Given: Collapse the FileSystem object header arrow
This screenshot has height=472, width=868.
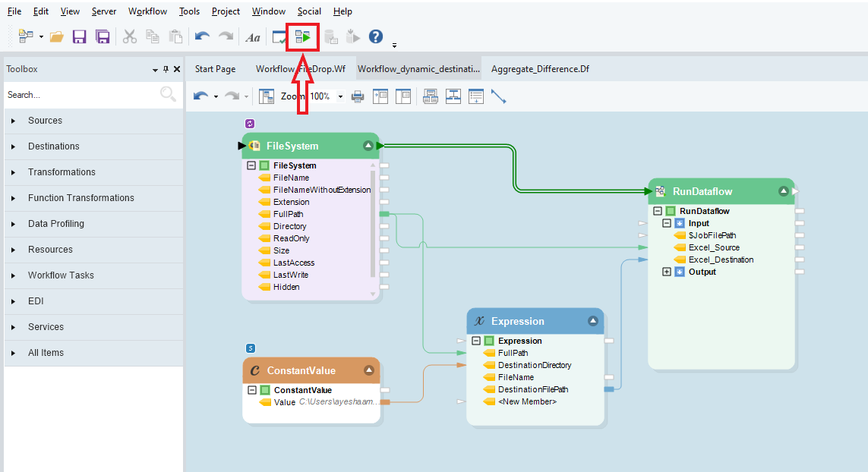Looking at the screenshot, I should 368,146.
